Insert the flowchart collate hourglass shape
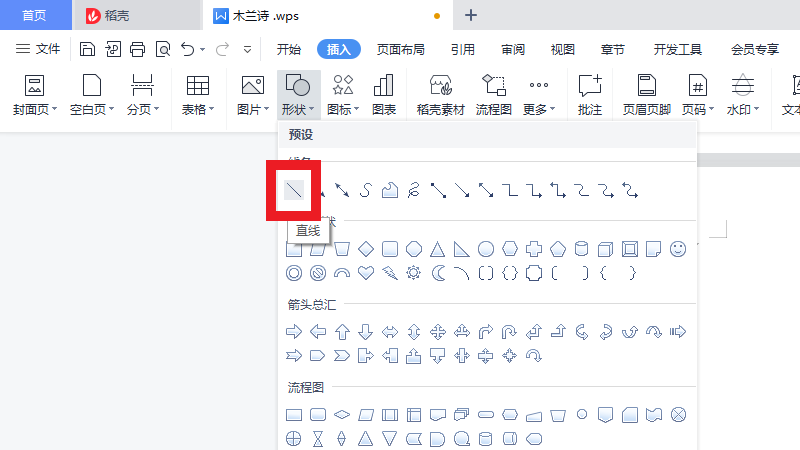 pyautogui.click(x=318, y=439)
